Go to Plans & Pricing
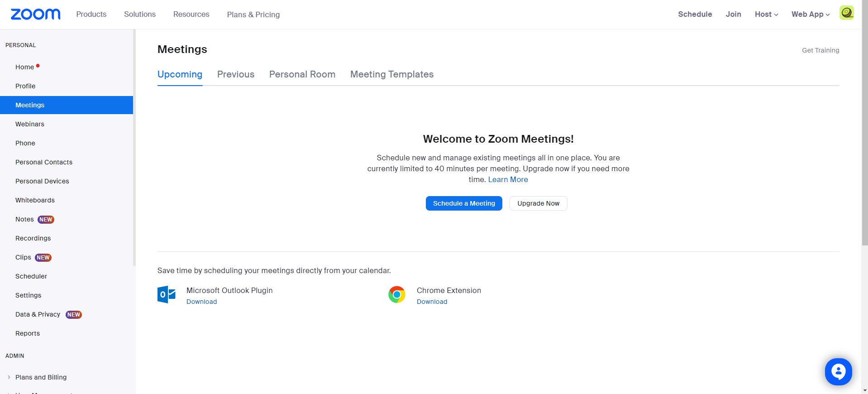The image size is (868, 394). 253,14
